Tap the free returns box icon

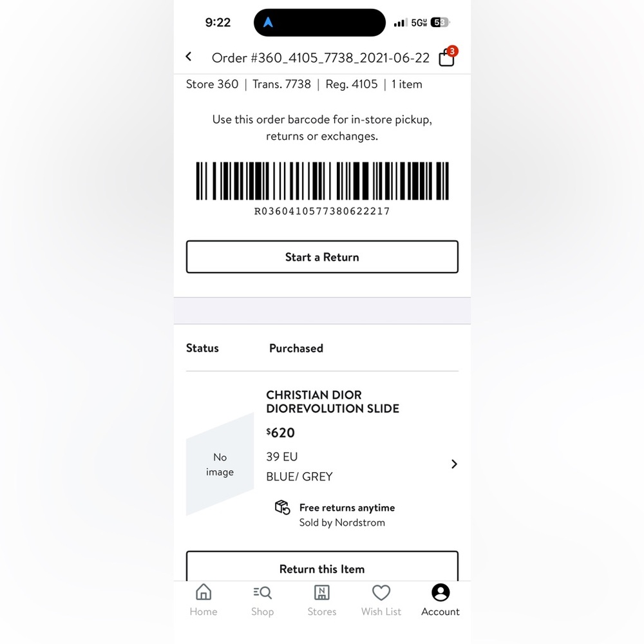click(282, 507)
